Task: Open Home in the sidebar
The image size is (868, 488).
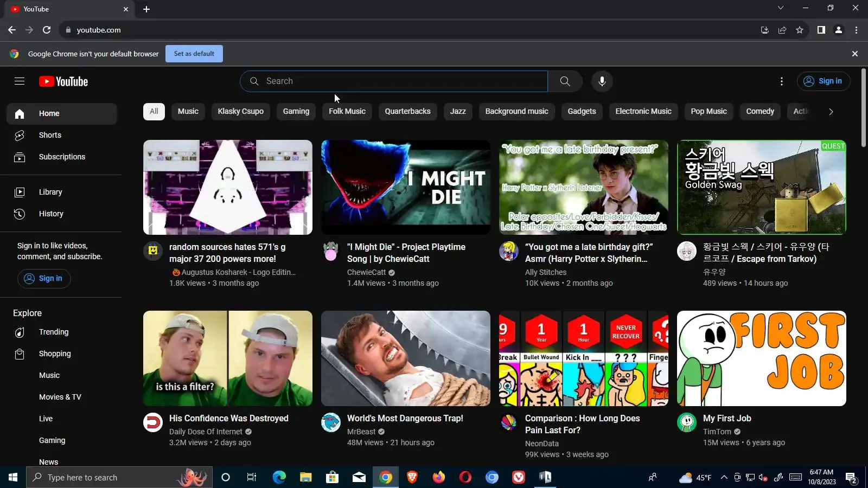Action: pyautogui.click(x=62, y=114)
